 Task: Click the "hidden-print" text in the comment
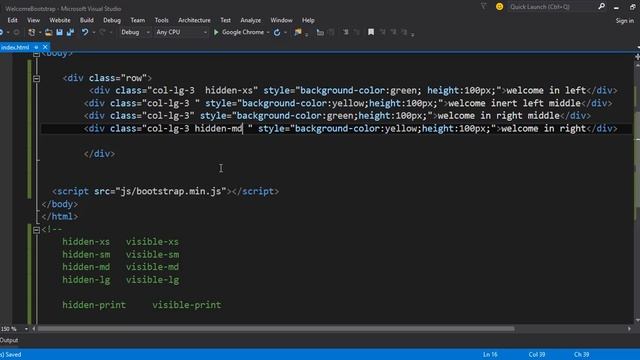click(x=94, y=305)
